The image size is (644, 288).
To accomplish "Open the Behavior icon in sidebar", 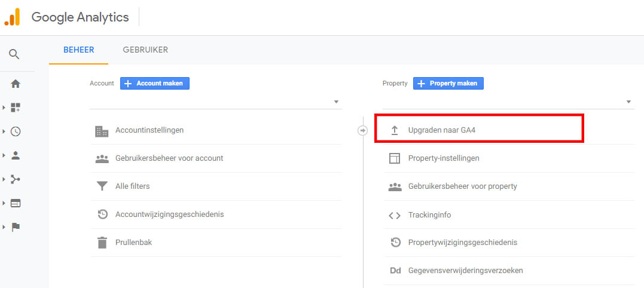I will click(x=16, y=203).
